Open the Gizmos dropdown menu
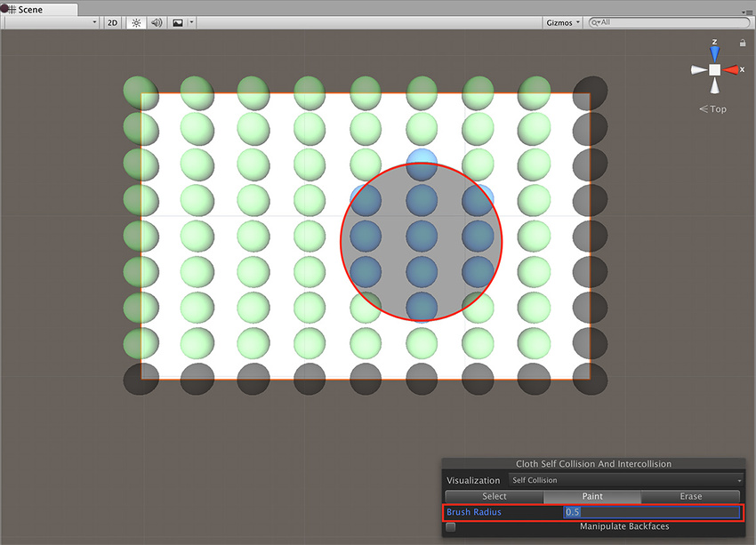The height and width of the screenshot is (545, 756). click(x=562, y=22)
